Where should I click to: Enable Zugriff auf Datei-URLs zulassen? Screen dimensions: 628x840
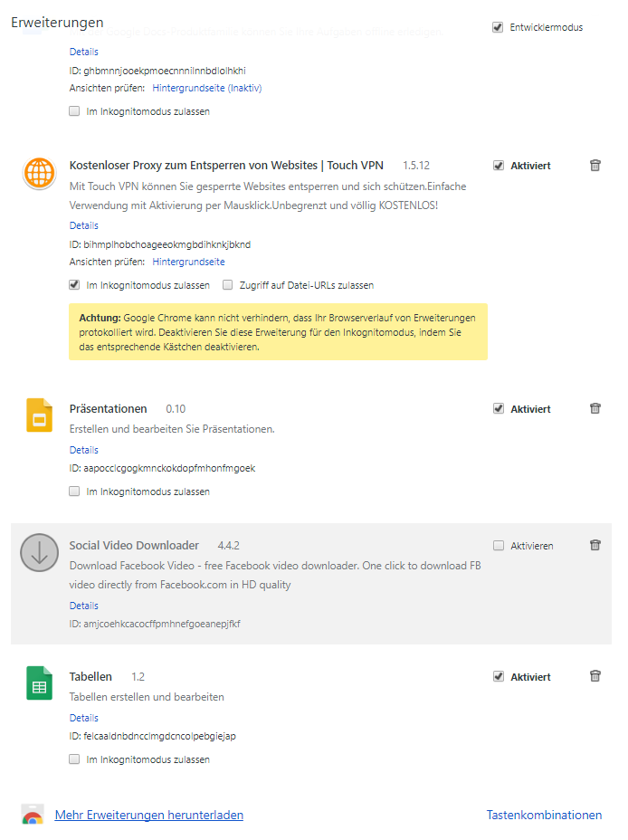pos(227,285)
